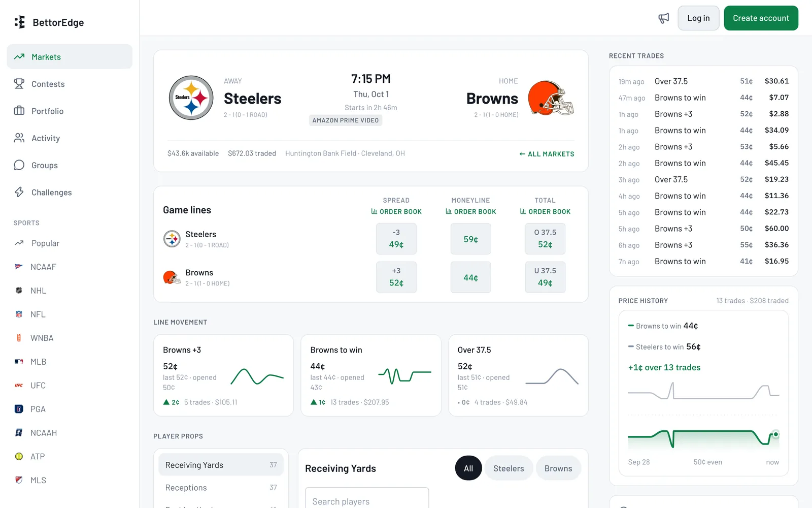Open Total order book

(x=545, y=212)
